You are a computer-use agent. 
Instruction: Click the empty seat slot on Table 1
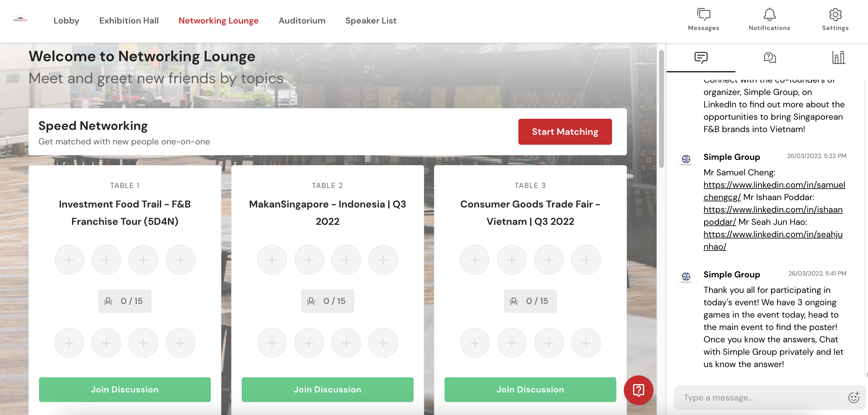pyautogui.click(x=69, y=259)
